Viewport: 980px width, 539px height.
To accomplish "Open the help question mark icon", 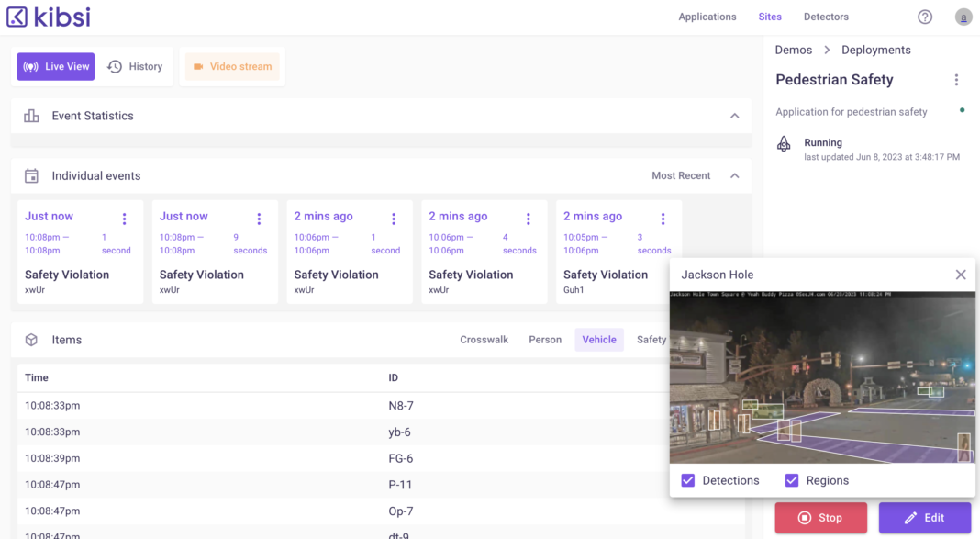I will pos(924,17).
